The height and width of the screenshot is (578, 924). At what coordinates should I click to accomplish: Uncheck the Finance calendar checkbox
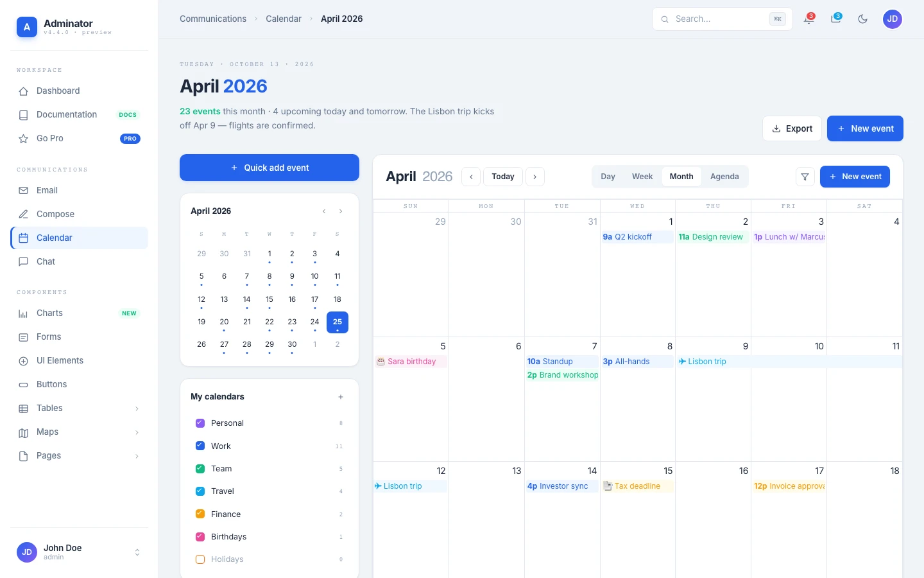(x=200, y=514)
